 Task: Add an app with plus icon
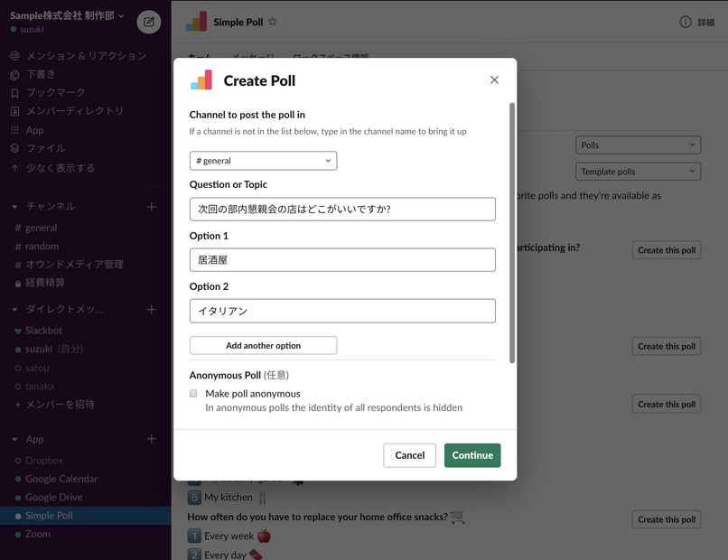point(152,439)
